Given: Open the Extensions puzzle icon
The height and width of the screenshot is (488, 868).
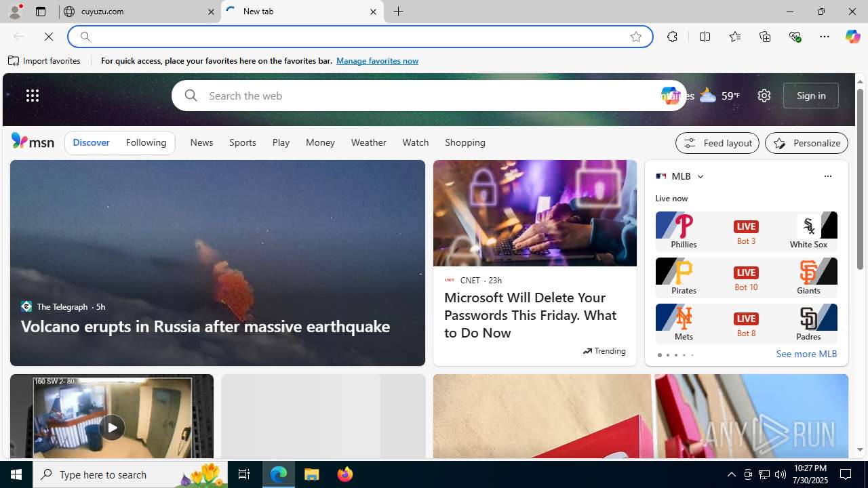Looking at the screenshot, I should pos(672,37).
